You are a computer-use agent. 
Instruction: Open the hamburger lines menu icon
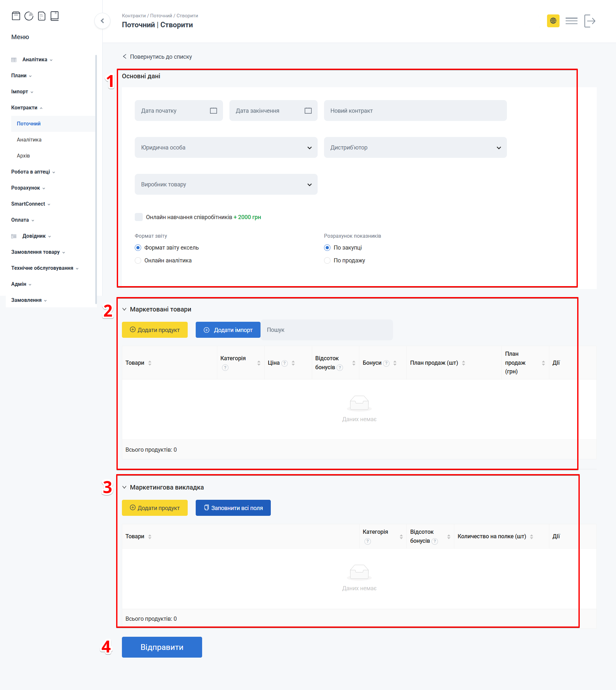pos(571,21)
